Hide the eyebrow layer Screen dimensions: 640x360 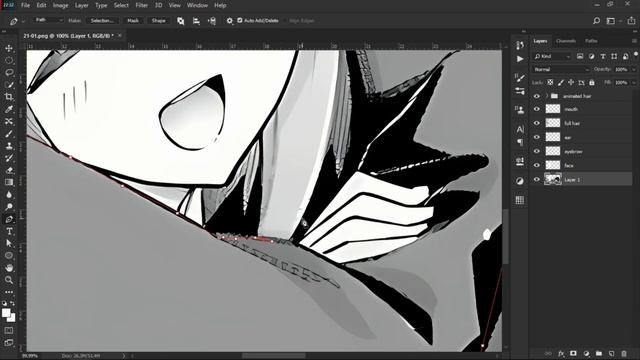click(x=536, y=151)
